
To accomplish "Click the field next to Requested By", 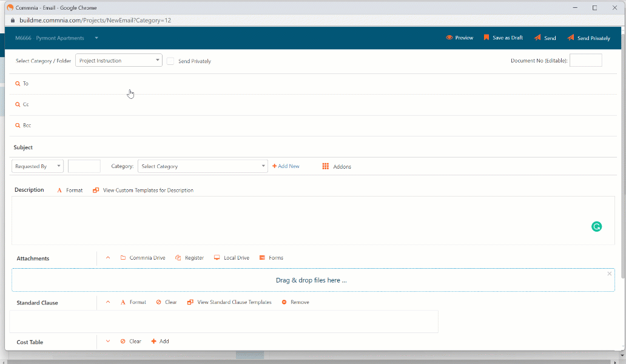I will [x=84, y=166].
